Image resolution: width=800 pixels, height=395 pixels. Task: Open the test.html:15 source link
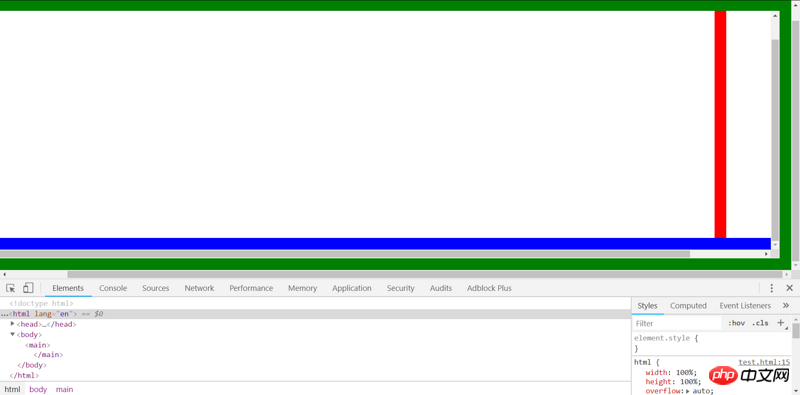(764, 362)
